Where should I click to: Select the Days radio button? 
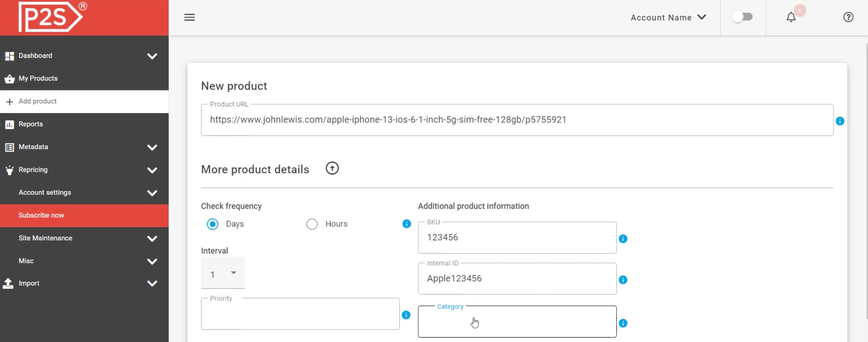point(213,224)
